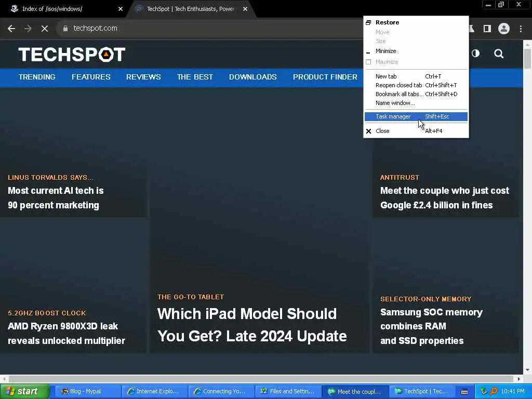The height and width of the screenshot is (399, 532).
Task: Click the horizontal scrollbar right arrow
Action: coord(519,379)
